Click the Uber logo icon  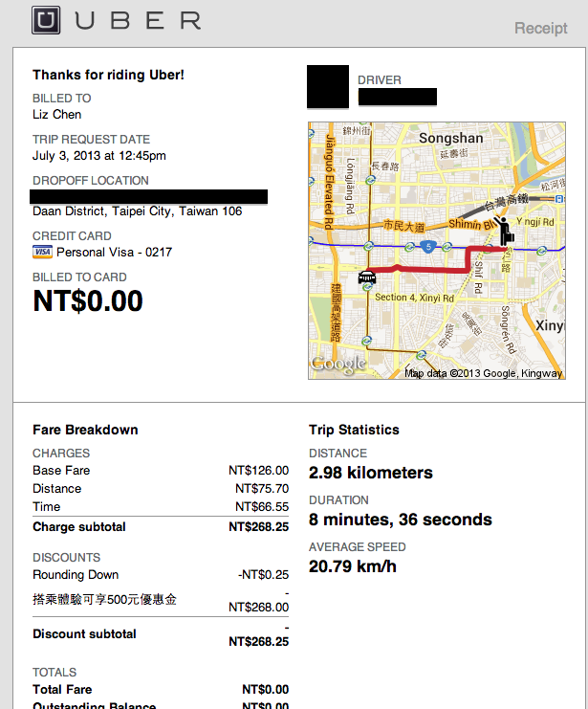point(46,20)
